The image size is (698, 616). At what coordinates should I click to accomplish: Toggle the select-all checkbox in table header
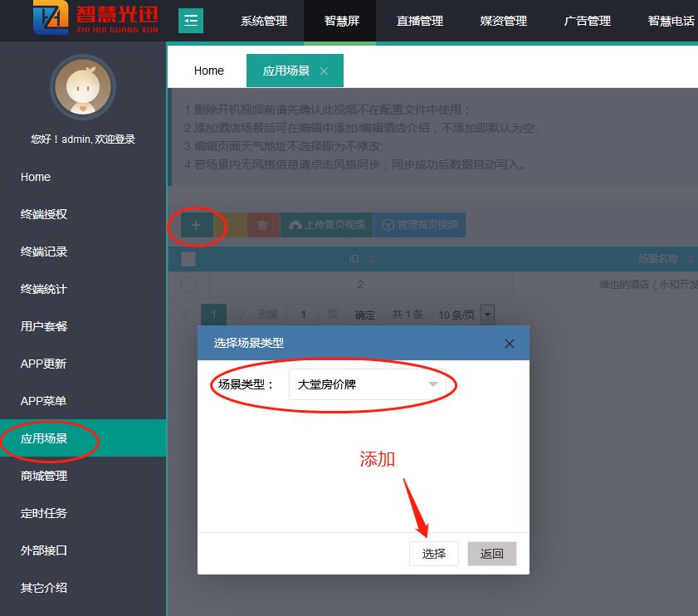click(188, 259)
